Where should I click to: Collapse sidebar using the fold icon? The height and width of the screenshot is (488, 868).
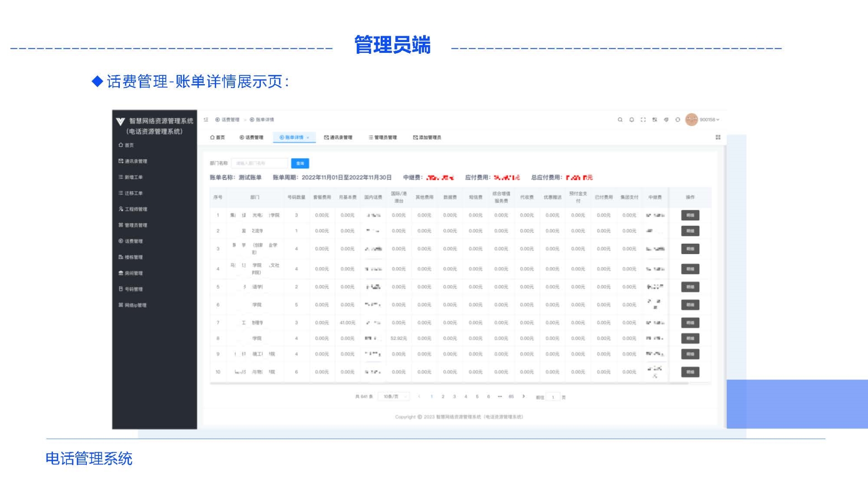click(206, 120)
